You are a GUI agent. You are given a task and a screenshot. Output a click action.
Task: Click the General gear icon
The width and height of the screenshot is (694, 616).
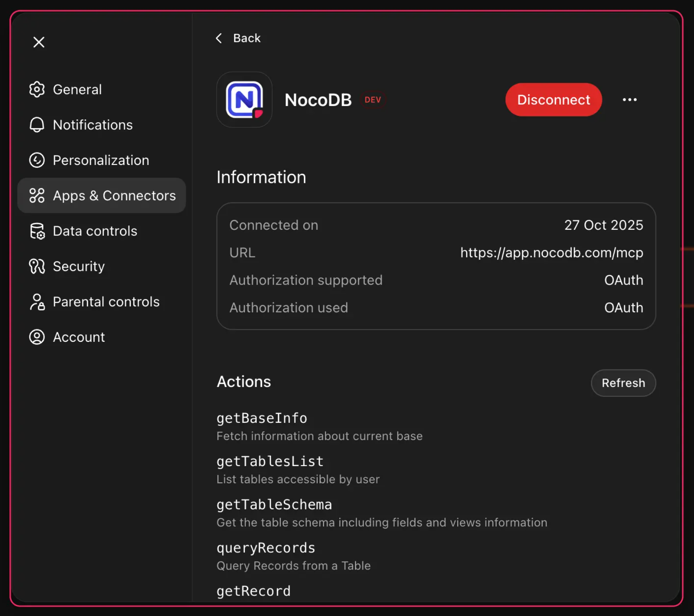37,89
